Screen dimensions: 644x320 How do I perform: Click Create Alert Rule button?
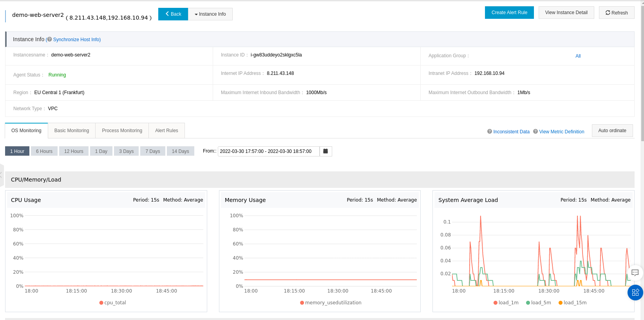point(509,13)
